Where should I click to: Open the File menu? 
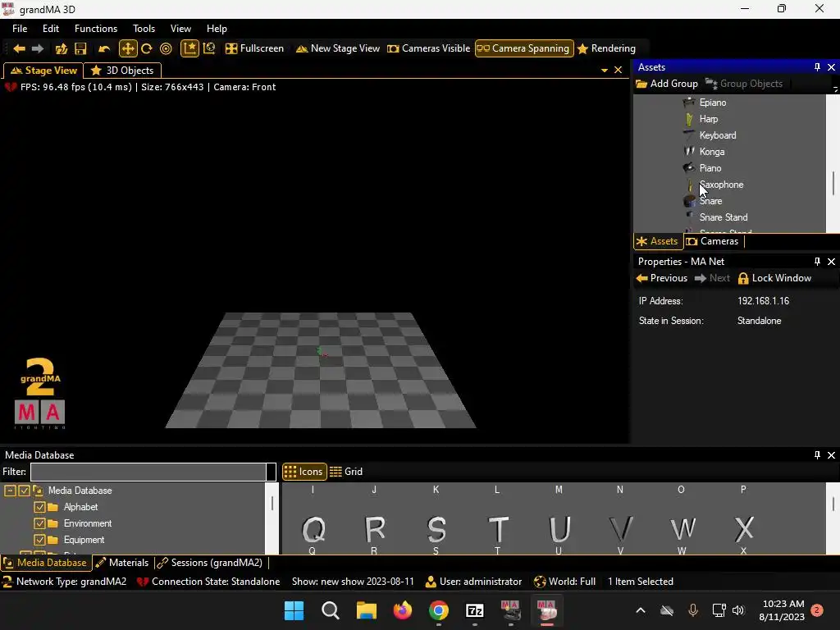[x=20, y=29]
